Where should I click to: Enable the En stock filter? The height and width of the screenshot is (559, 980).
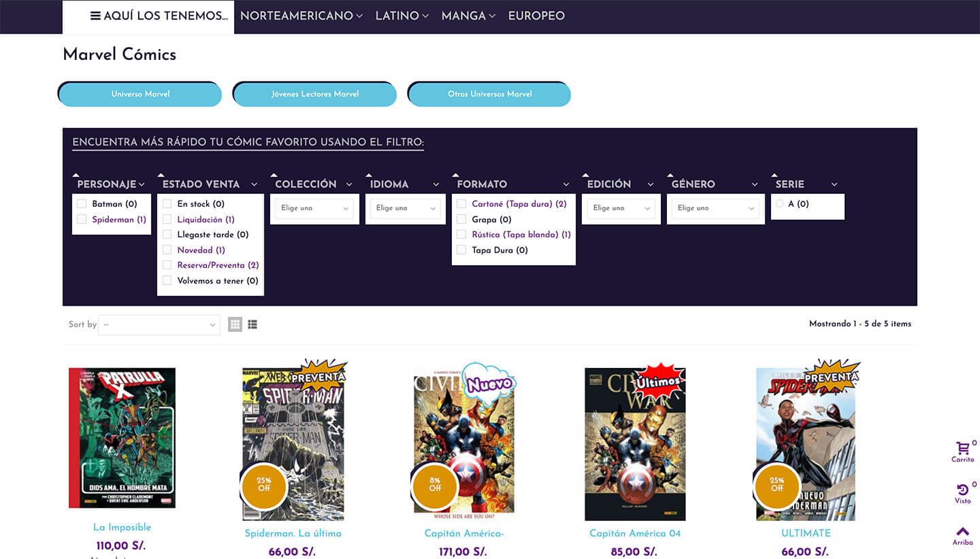(x=167, y=204)
